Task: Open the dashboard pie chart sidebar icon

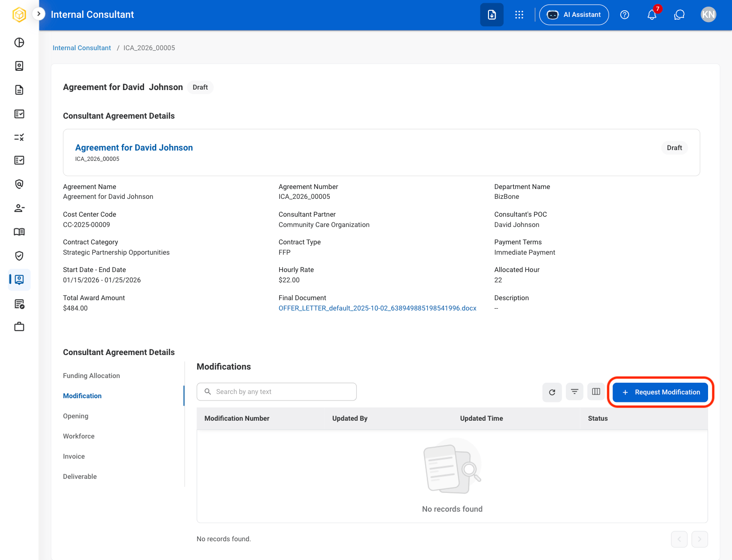Action: coord(19,43)
